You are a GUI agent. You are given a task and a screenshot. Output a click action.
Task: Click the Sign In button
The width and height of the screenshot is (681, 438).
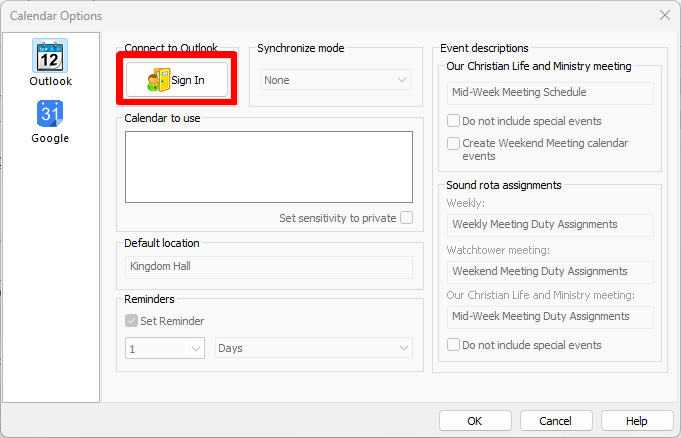[x=177, y=80]
